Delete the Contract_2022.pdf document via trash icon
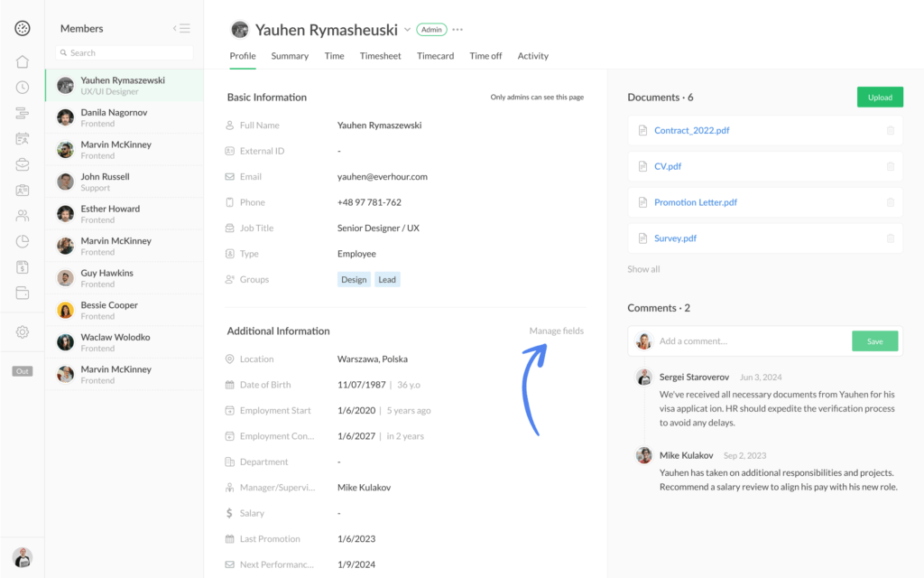Screen dimensions: 924x578 point(890,130)
